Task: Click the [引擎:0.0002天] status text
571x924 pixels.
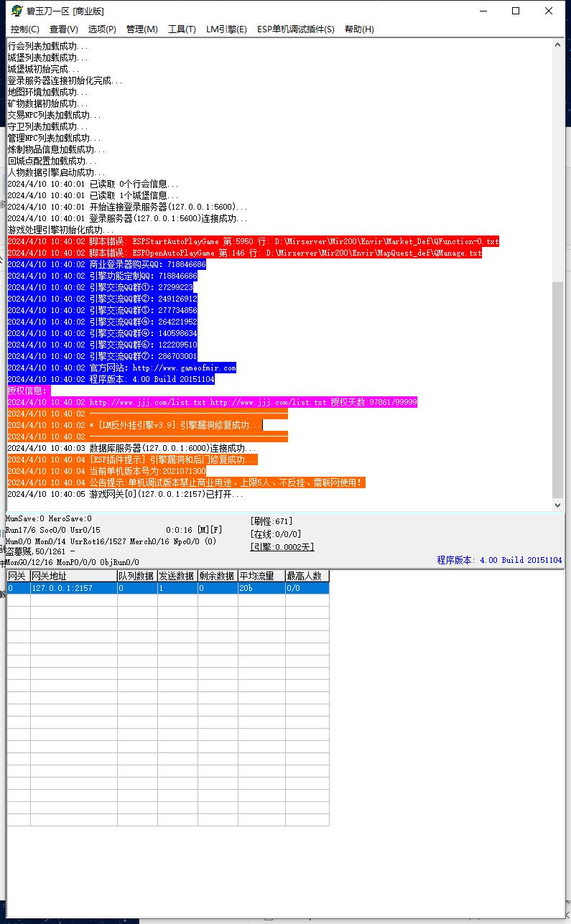Action: pyautogui.click(x=282, y=547)
